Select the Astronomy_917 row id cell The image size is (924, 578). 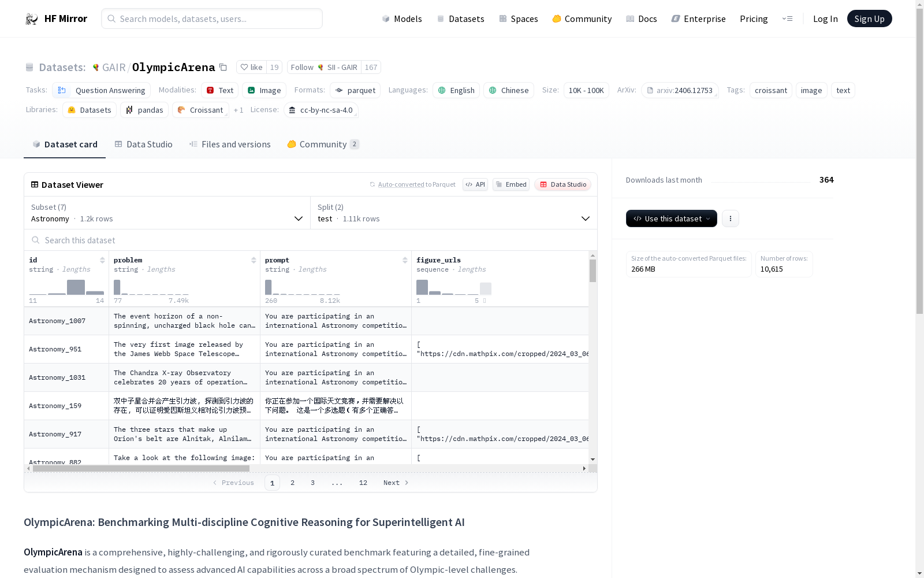(x=66, y=434)
